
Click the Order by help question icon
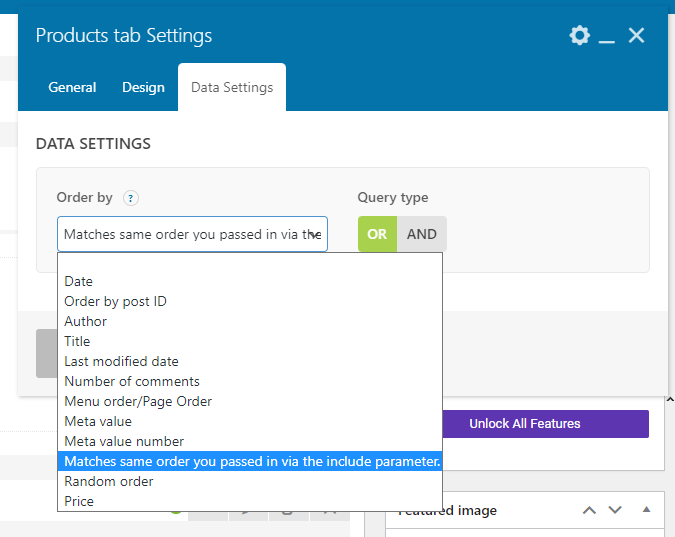tap(130, 198)
